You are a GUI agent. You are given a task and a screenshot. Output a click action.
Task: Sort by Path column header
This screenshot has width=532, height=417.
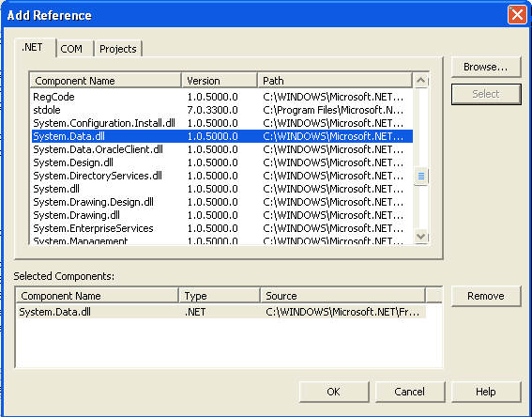tap(335, 81)
